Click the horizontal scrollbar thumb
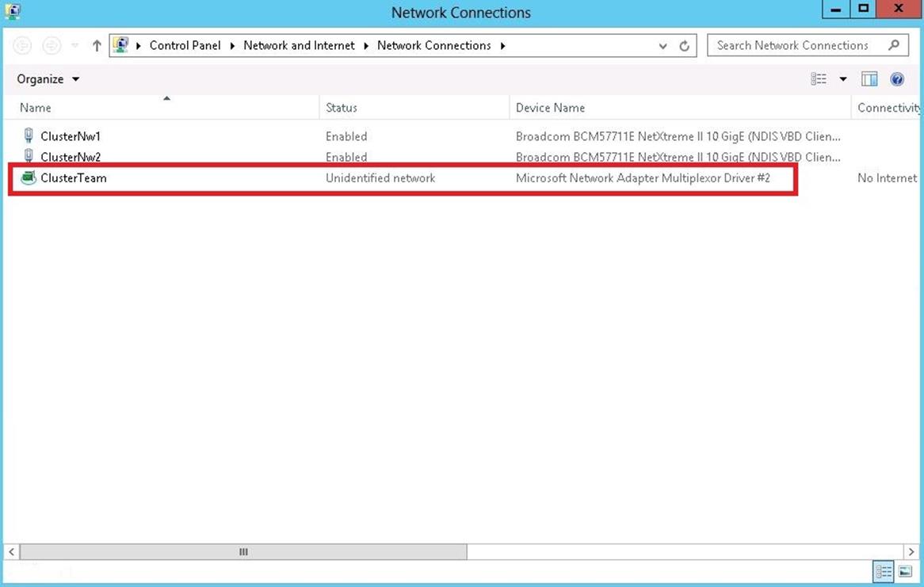 [x=243, y=551]
